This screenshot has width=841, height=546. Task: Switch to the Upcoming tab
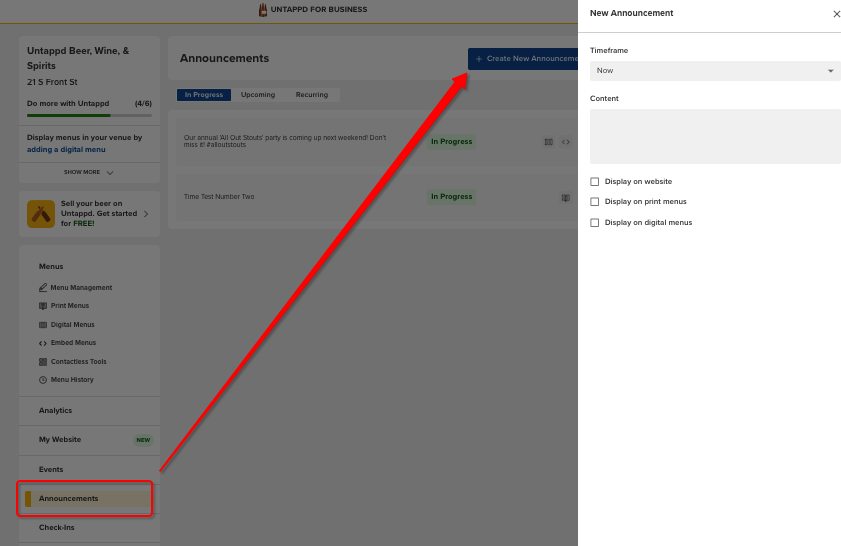point(258,95)
